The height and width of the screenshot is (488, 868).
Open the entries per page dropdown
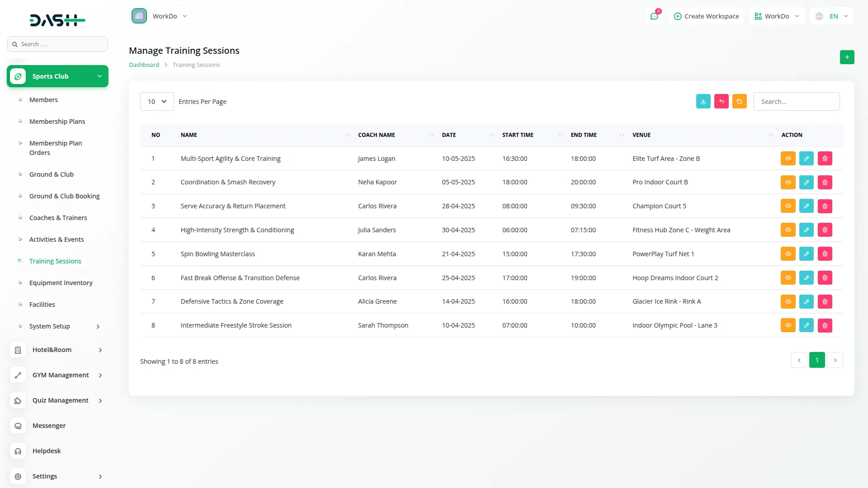(x=157, y=102)
